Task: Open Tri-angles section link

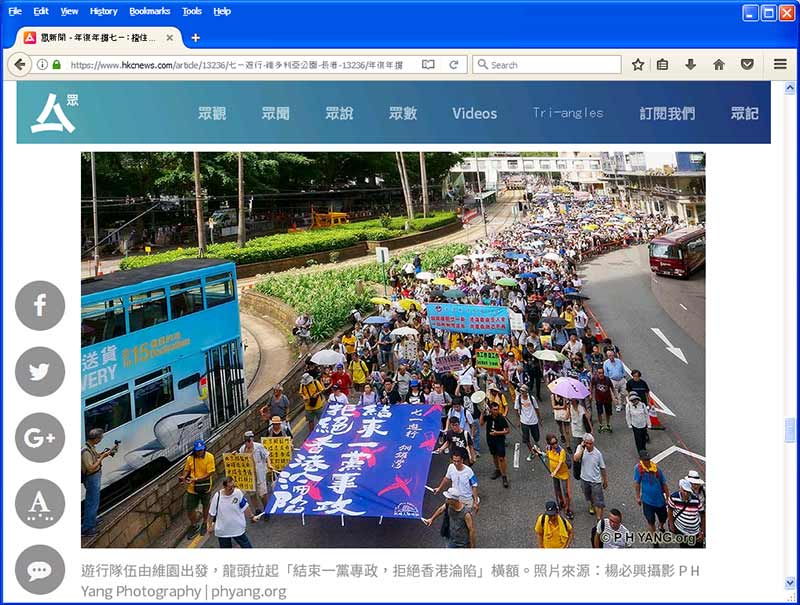Action: pos(568,113)
